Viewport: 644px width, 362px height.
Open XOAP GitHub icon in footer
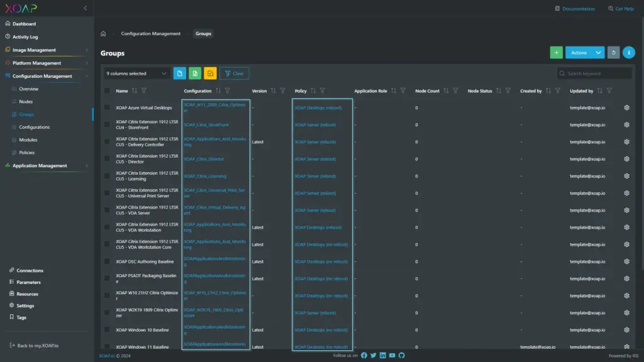(402, 356)
